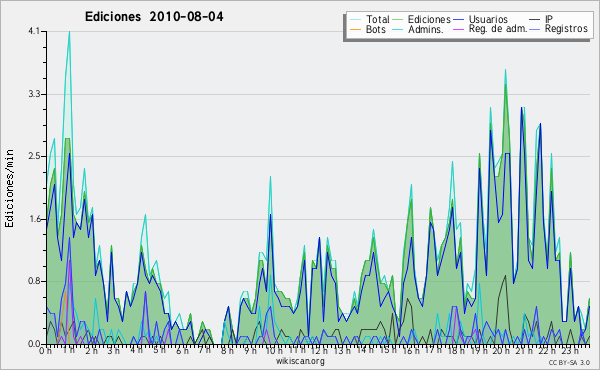Click the '8 h' x-axis label
This screenshot has width=600, height=370.
point(227,350)
